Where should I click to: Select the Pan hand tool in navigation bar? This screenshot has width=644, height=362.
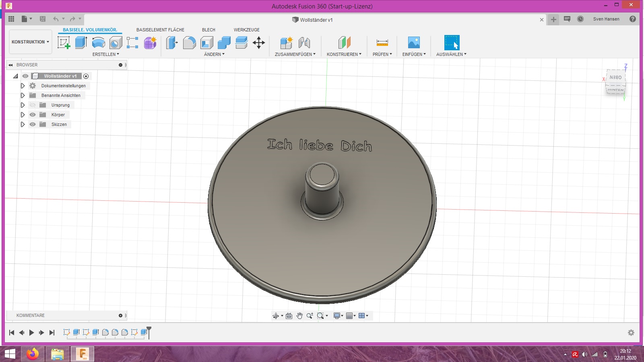point(299,316)
